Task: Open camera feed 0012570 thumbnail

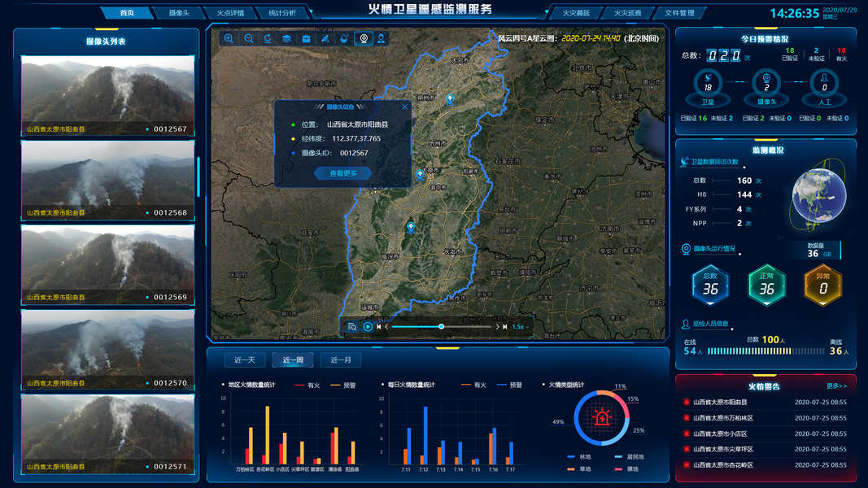Action: [x=108, y=350]
